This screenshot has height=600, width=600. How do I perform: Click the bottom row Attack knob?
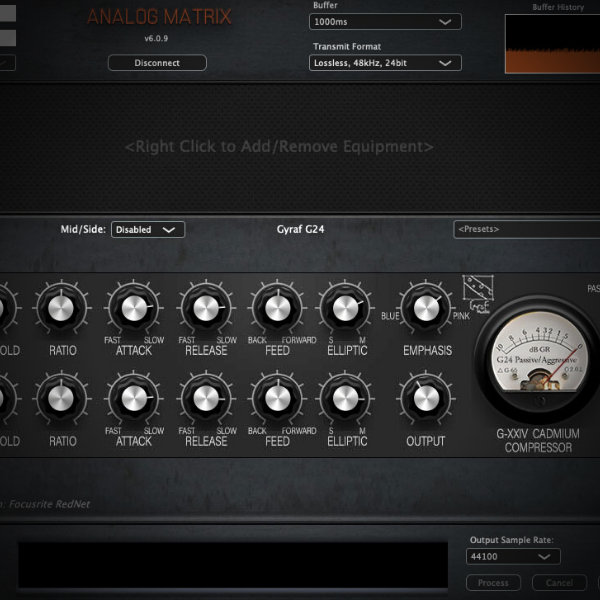134,398
